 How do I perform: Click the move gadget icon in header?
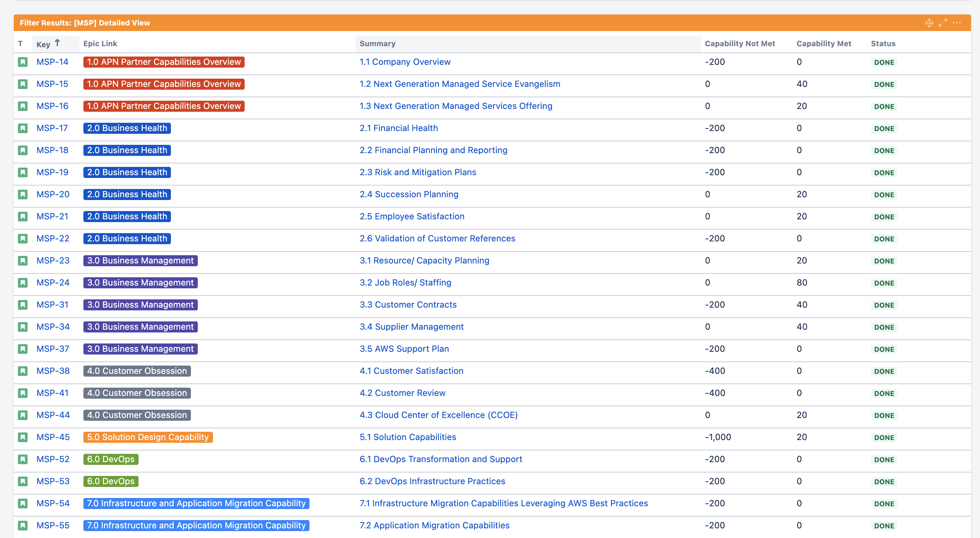click(929, 23)
